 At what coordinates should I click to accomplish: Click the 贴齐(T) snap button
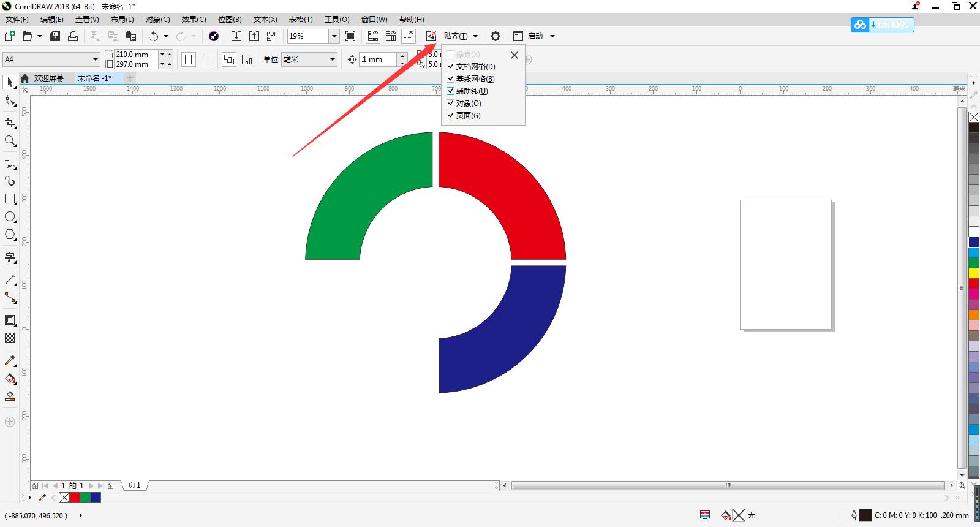coord(456,36)
